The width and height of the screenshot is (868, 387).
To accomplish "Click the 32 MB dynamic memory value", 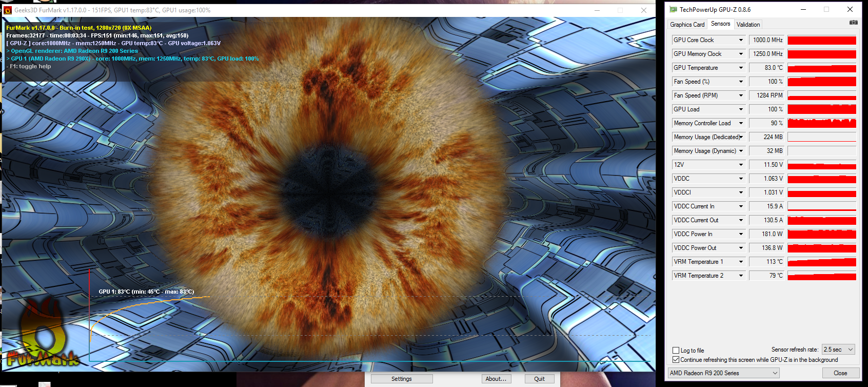I will click(767, 151).
